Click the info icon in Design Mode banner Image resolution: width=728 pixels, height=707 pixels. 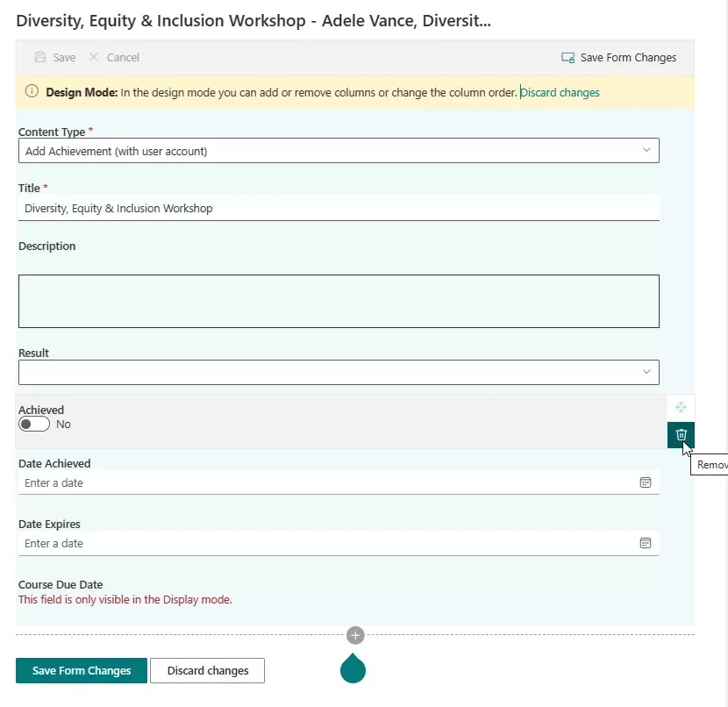pos(32,92)
